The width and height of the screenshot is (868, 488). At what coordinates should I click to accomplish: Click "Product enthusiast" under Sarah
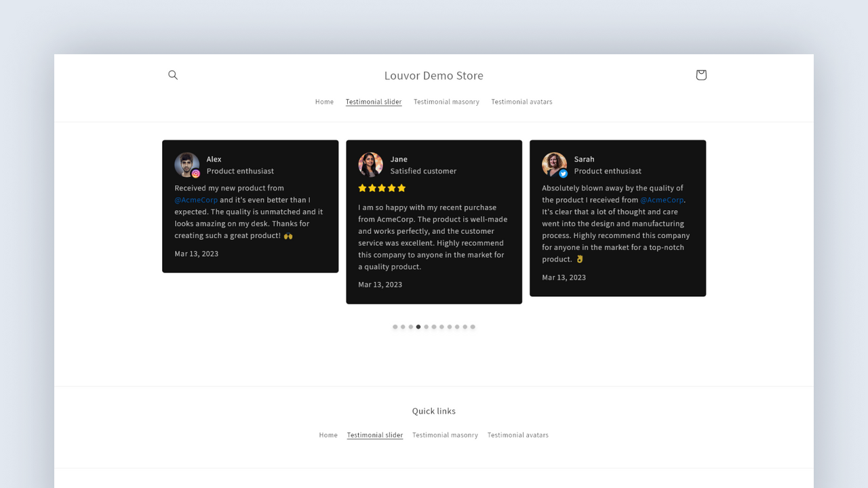(x=608, y=171)
